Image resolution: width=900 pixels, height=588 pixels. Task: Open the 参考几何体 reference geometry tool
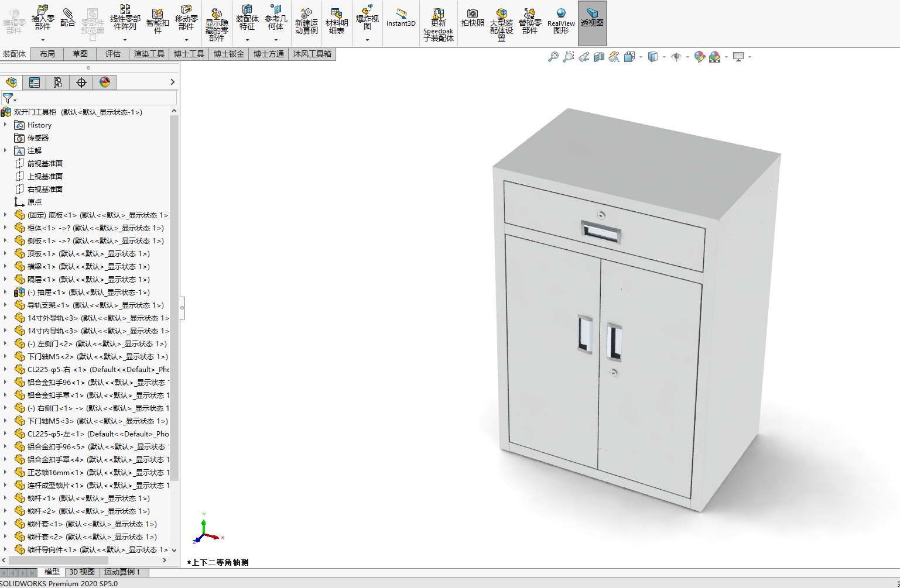click(276, 18)
